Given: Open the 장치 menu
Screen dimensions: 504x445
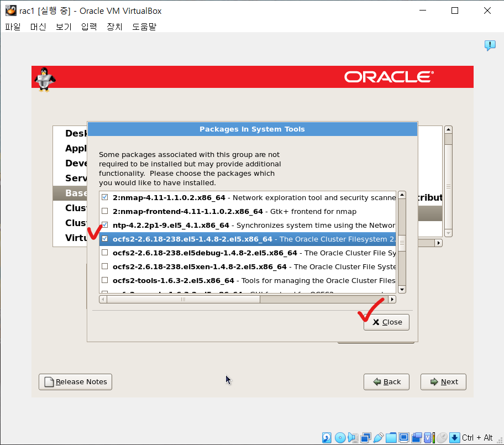Looking at the screenshot, I should 115,27.
